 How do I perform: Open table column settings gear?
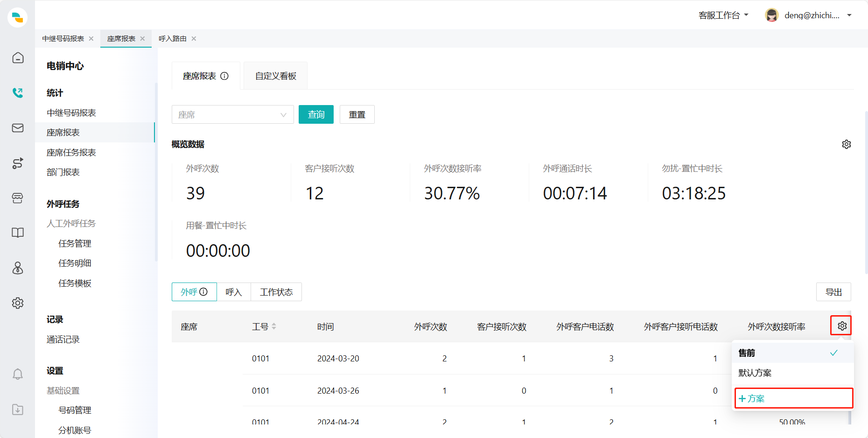coord(842,326)
